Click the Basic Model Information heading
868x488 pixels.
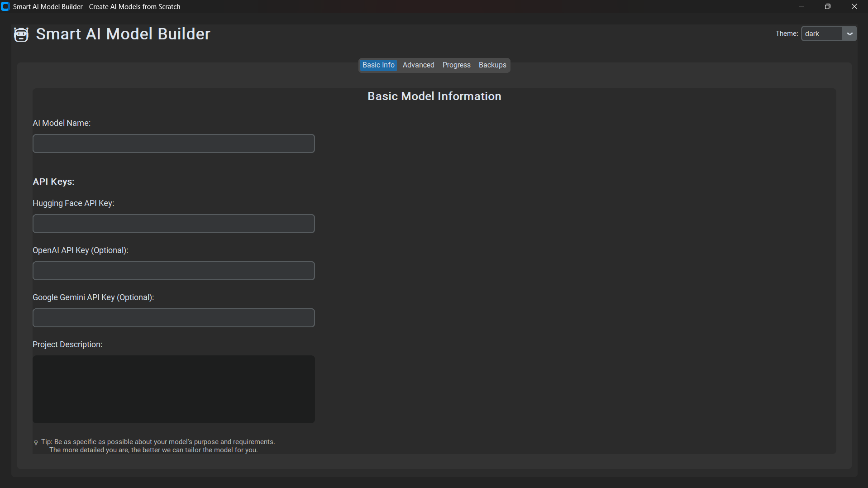(x=434, y=96)
